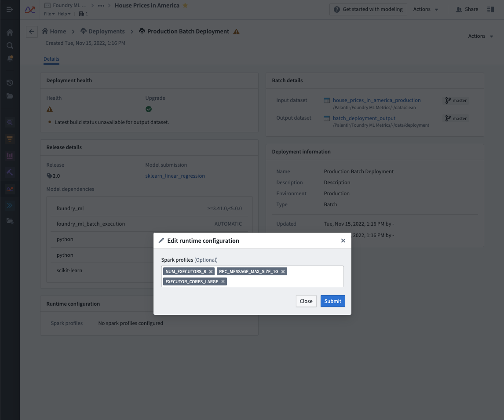Screen dimensions: 504x420
Task: Open notifications bell in the sidebar
Action: (10, 58)
